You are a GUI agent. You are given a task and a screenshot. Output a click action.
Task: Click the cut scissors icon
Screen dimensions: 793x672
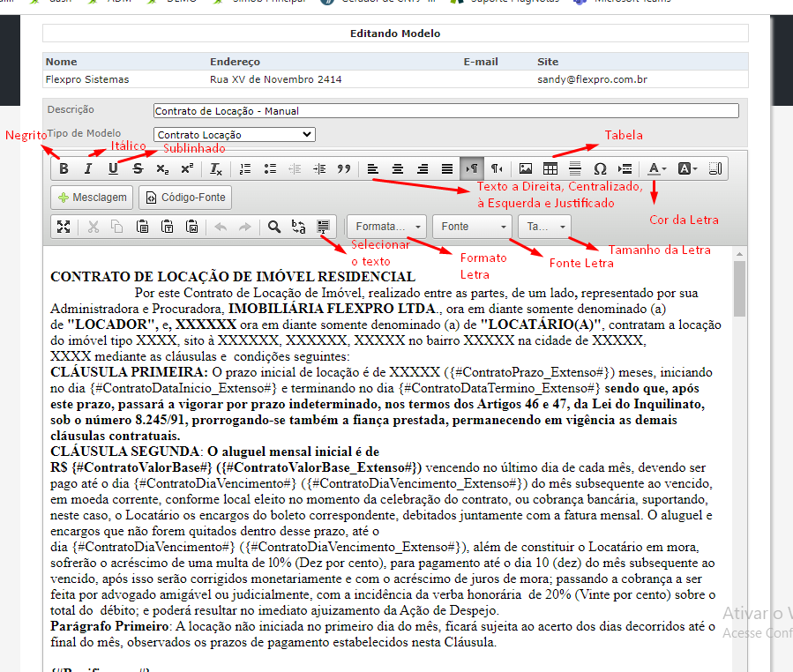click(x=93, y=227)
